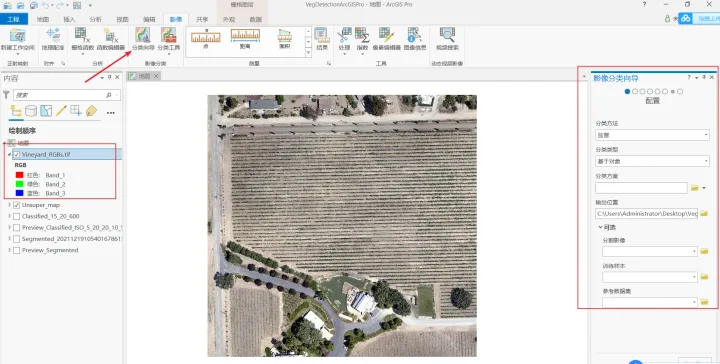This screenshot has width=720, height=364.
Task: Open the classification method (分类方法) dropdown
Action: [652, 135]
